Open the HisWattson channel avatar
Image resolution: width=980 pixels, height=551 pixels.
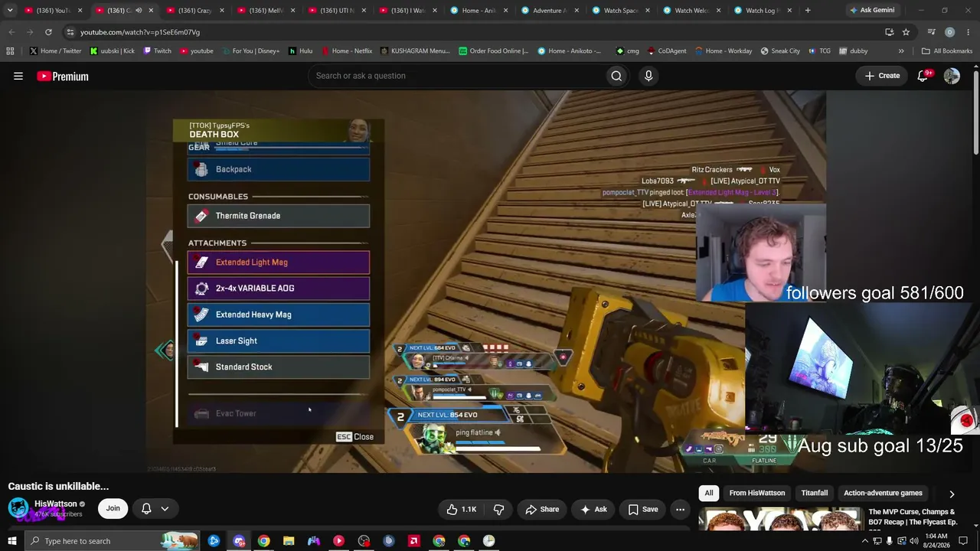(x=18, y=508)
